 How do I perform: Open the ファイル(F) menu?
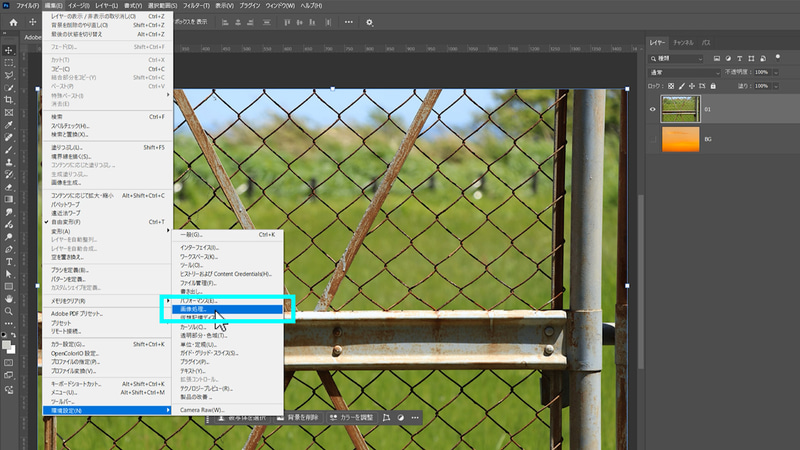pyautogui.click(x=28, y=6)
